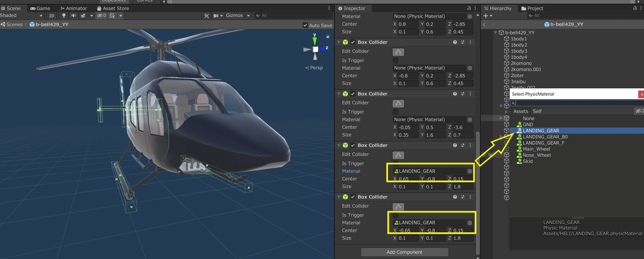Image resolution: width=644 pixels, height=259 pixels.
Task: Open Inspector panel kebab menu
Action: click(475, 9)
